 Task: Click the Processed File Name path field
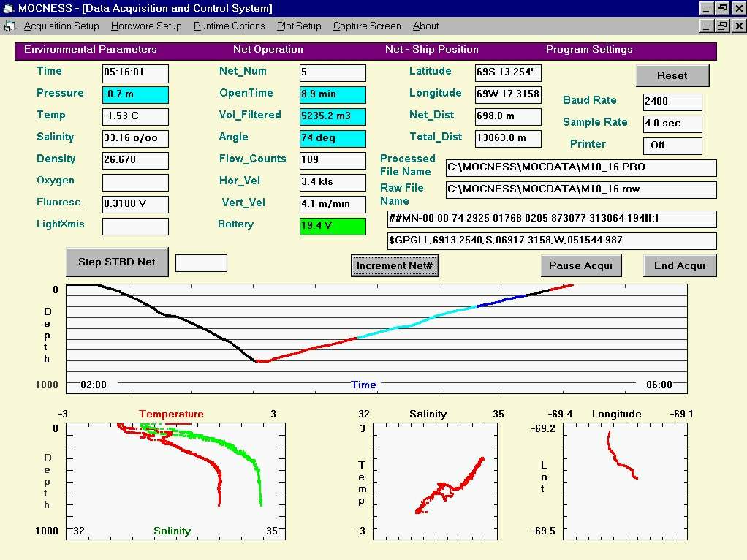[x=581, y=167]
